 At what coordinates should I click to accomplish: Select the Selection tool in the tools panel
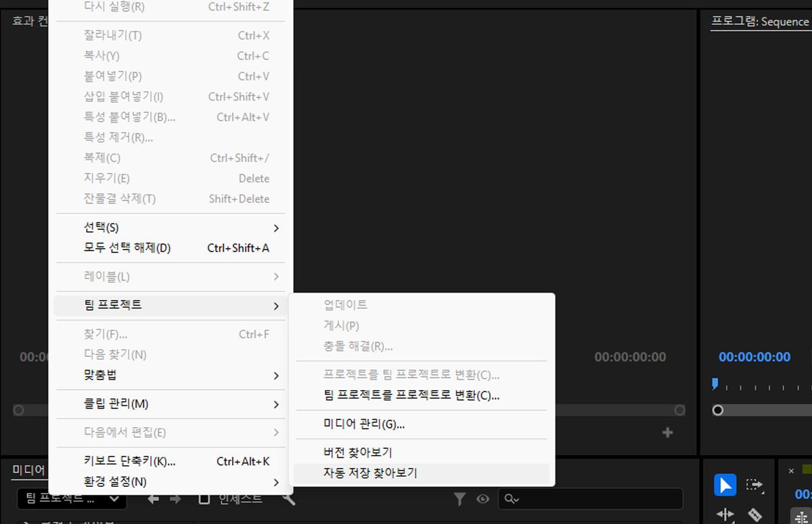(x=725, y=485)
